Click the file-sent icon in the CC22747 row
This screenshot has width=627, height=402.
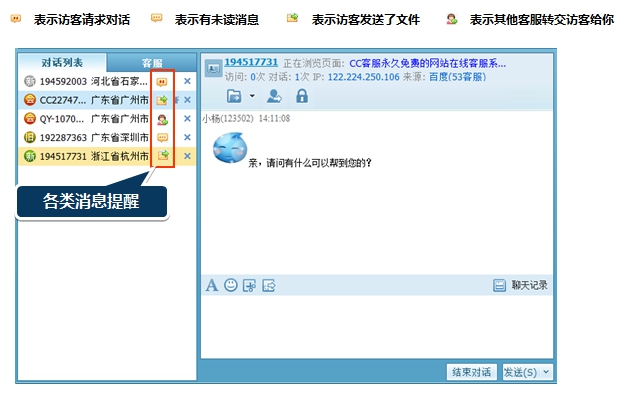point(162,100)
